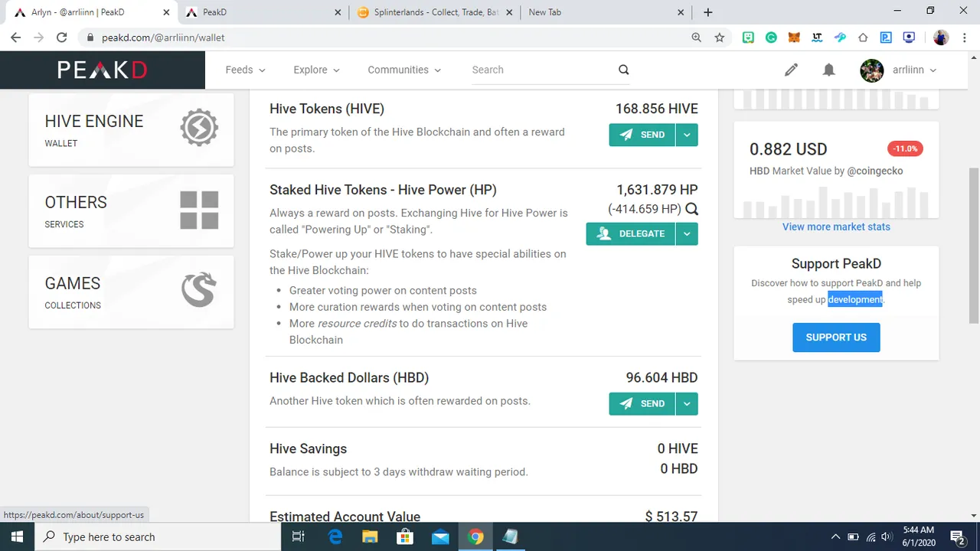Open the MetaMask fox extension

click(794, 37)
